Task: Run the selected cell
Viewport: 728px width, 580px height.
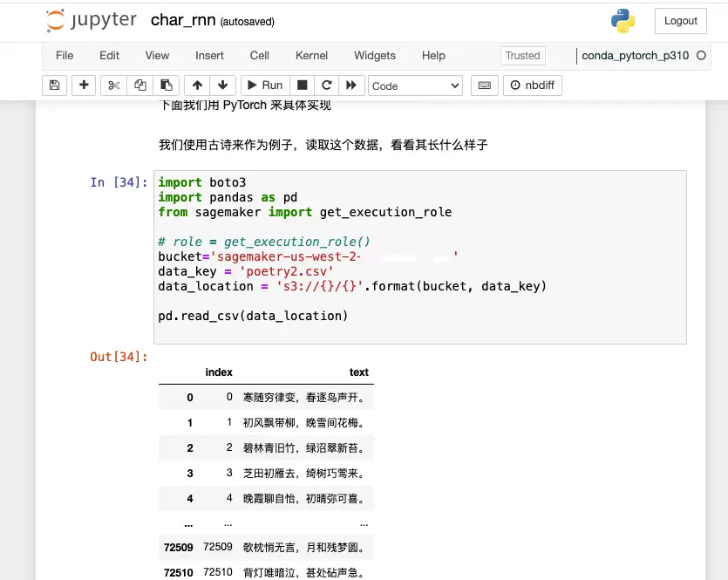Action: point(265,85)
